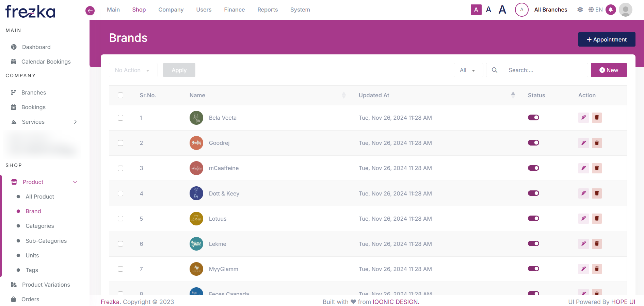Click the Appointment button
The height and width of the screenshot is (306, 644).
607,39
